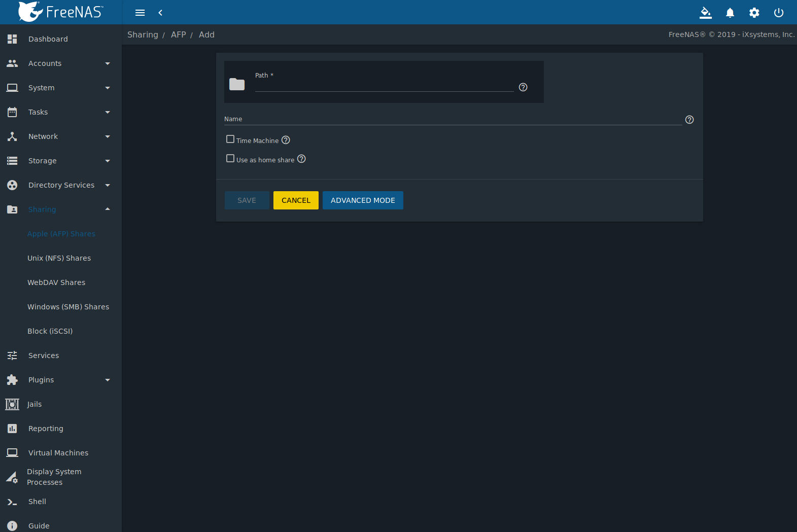Expand the Accounts menu arrow

click(108, 63)
